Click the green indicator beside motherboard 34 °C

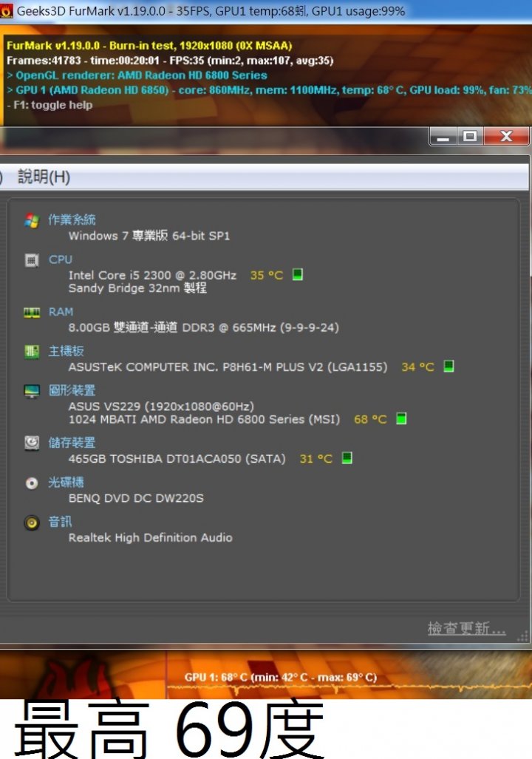point(449,366)
